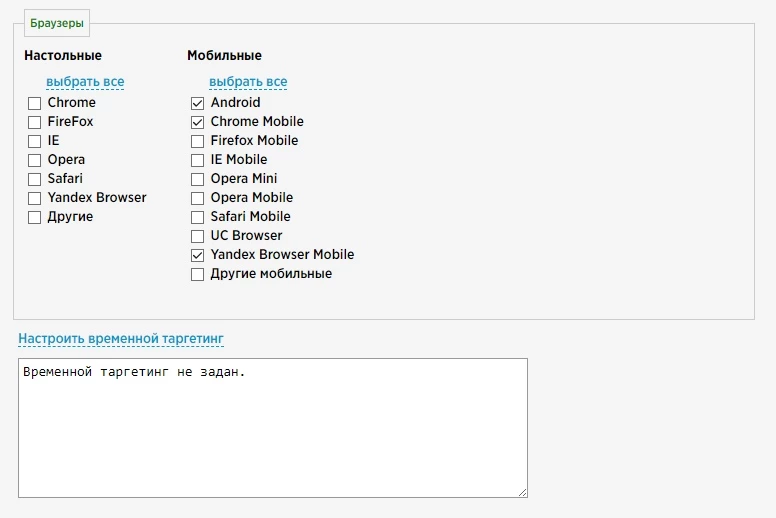776x518 pixels.
Task: Select the Opera Mobile checkbox
Action: tap(197, 198)
